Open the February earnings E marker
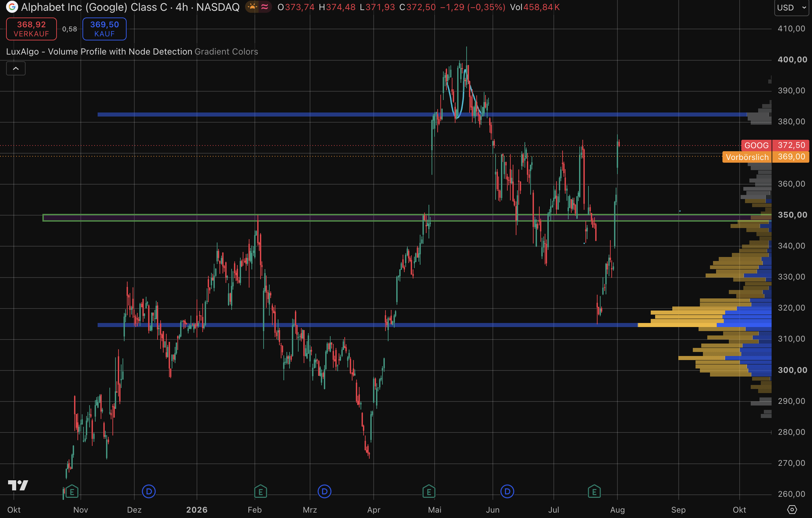This screenshot has height=518, width=812. point(261,492)
